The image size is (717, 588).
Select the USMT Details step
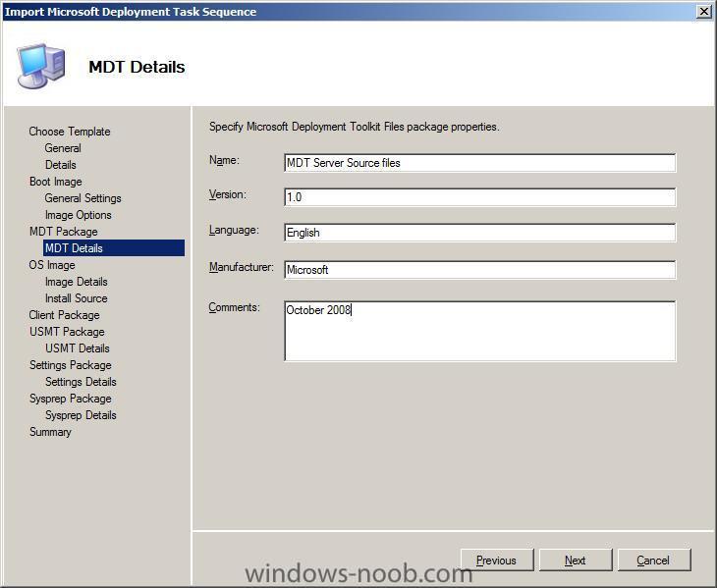78,348
